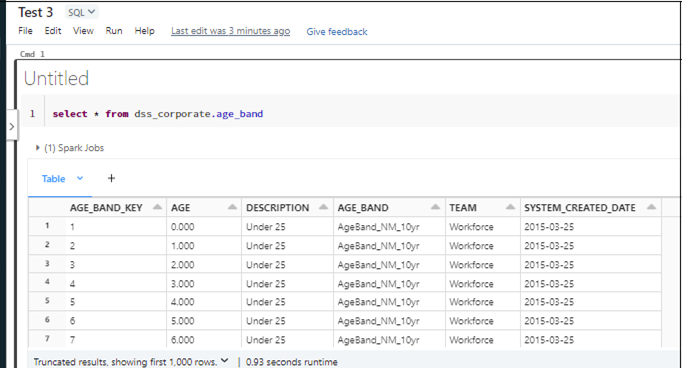Click the notebook title Test 3

pyautogui.click(x=36, y=12)
